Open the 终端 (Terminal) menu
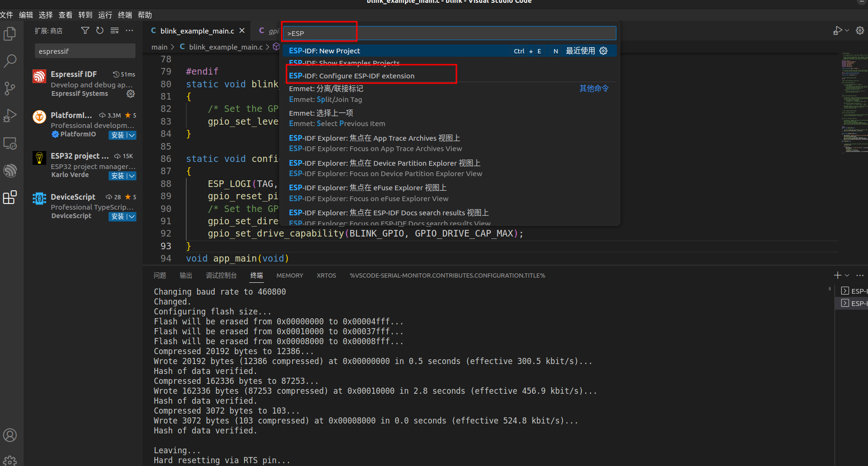The height and width of the screenshot is (466, 868). [x=125, y=15]
